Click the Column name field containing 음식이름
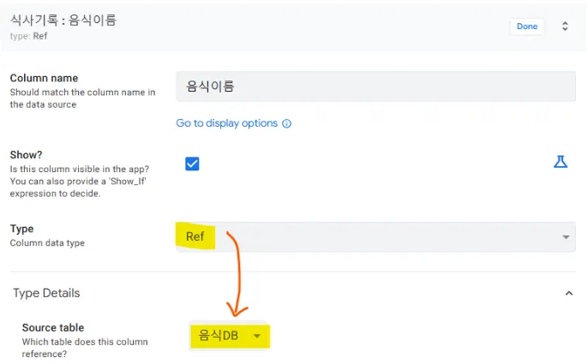Viewport: 588px width, 364px height. (375, 86)
